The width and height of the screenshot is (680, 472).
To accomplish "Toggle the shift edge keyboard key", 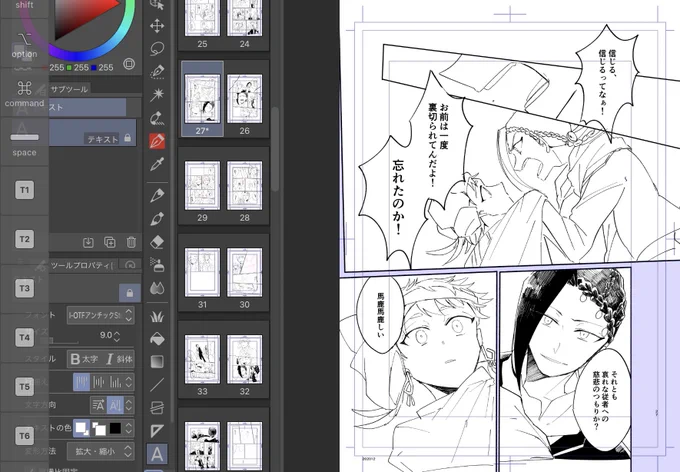I will 24,7.
